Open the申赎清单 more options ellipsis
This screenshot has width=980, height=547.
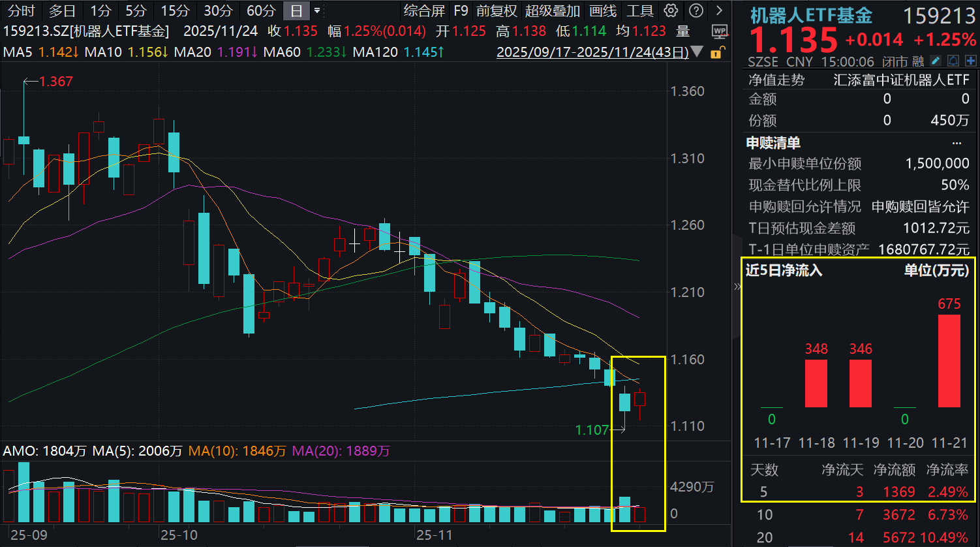(x=957, y=143)
